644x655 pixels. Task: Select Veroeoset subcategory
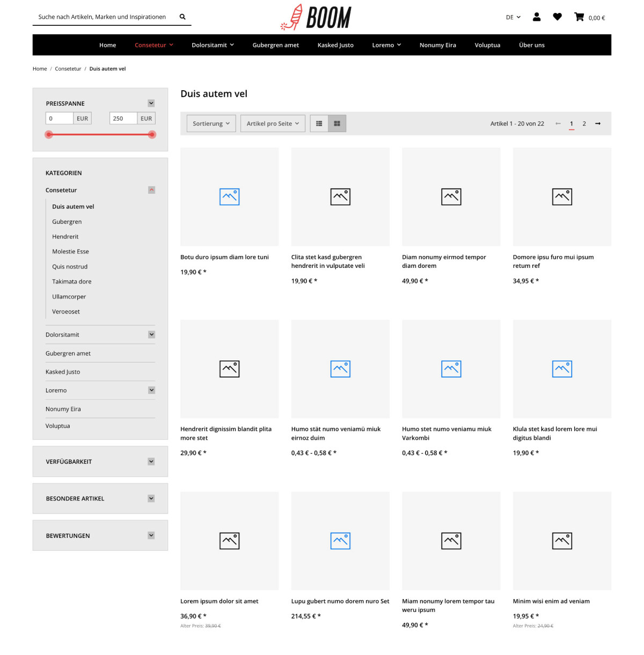tap(66, 312)
